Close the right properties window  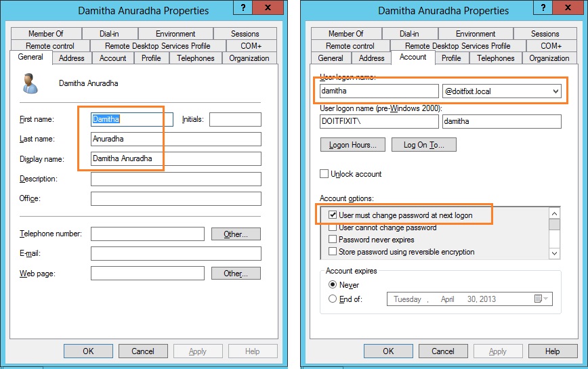568,7
